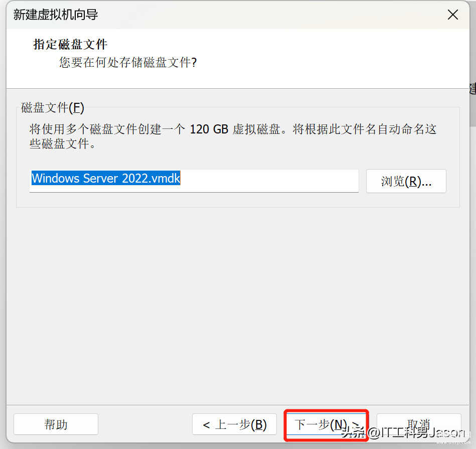The width and height of the screenshot is (476, 449).
Task: Click the 您要在何处存储磁盘文件? subtitle
Action: point(128,63)
